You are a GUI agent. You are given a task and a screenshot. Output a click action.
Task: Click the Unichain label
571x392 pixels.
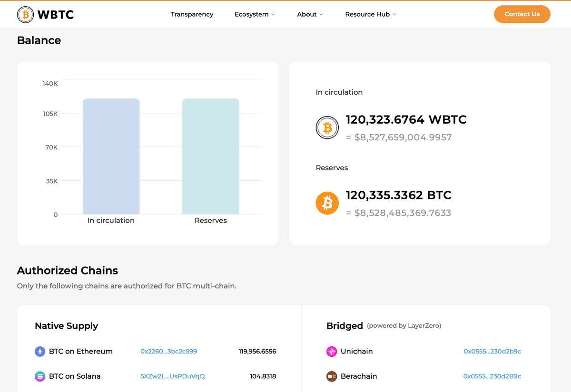pyautogui.click(x=357, y=352)
